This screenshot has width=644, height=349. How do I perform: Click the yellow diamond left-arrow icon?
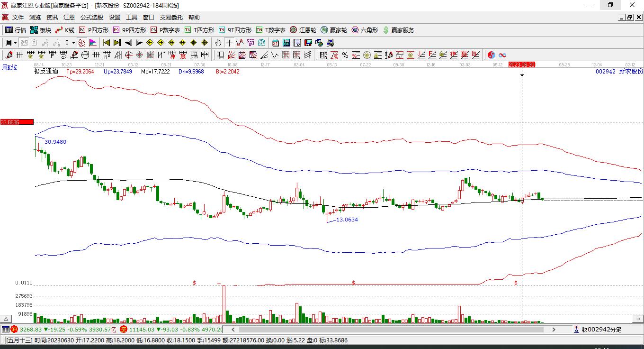coord(150,43)
